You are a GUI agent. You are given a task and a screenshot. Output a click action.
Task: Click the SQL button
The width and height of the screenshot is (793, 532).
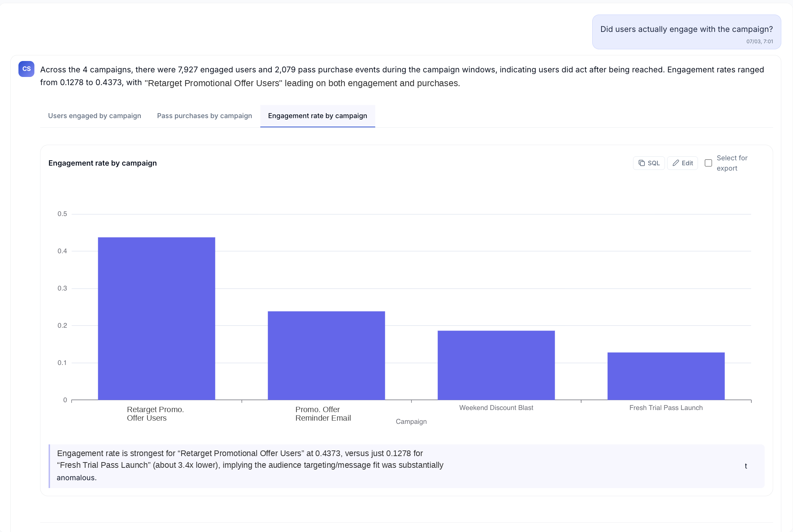649,163
